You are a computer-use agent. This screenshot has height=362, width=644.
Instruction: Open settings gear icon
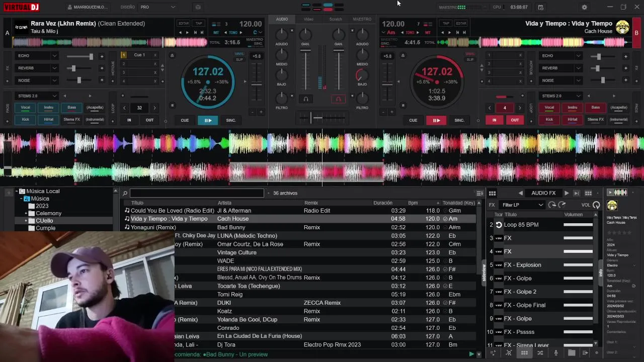coord(584,8)
